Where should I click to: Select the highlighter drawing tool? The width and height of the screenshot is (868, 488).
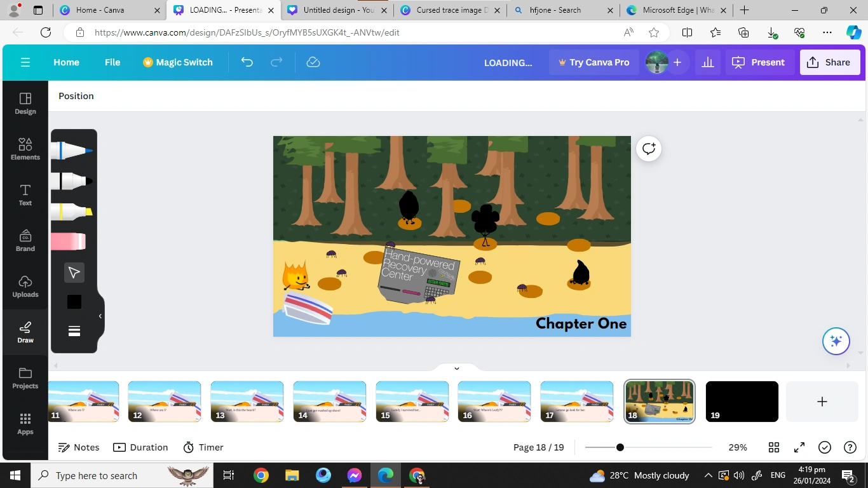[72, 211]
